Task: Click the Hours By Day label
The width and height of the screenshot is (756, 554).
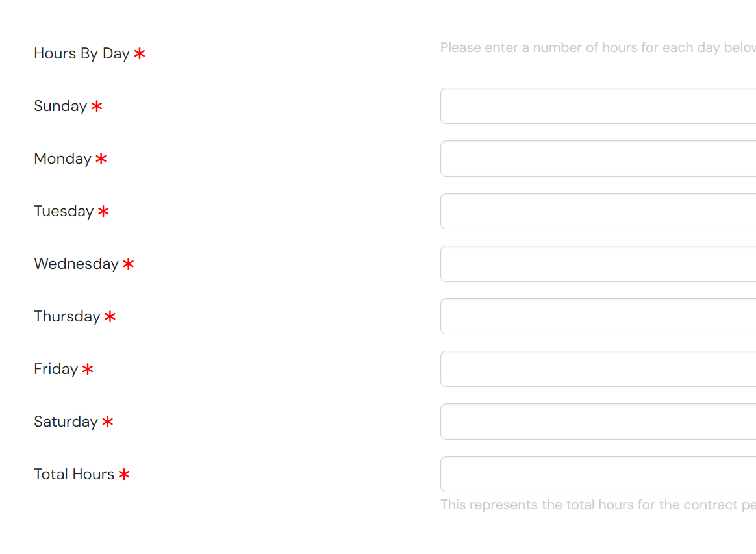Action: tap(82, 53)
